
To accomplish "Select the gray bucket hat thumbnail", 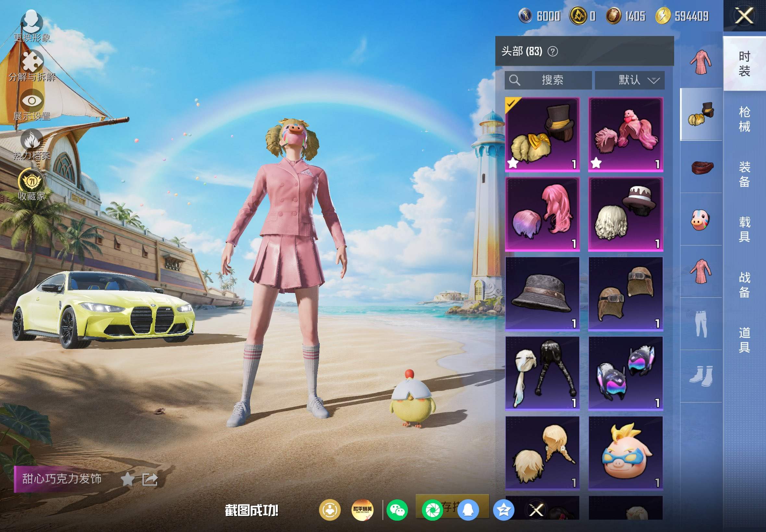I will (542, 294).
